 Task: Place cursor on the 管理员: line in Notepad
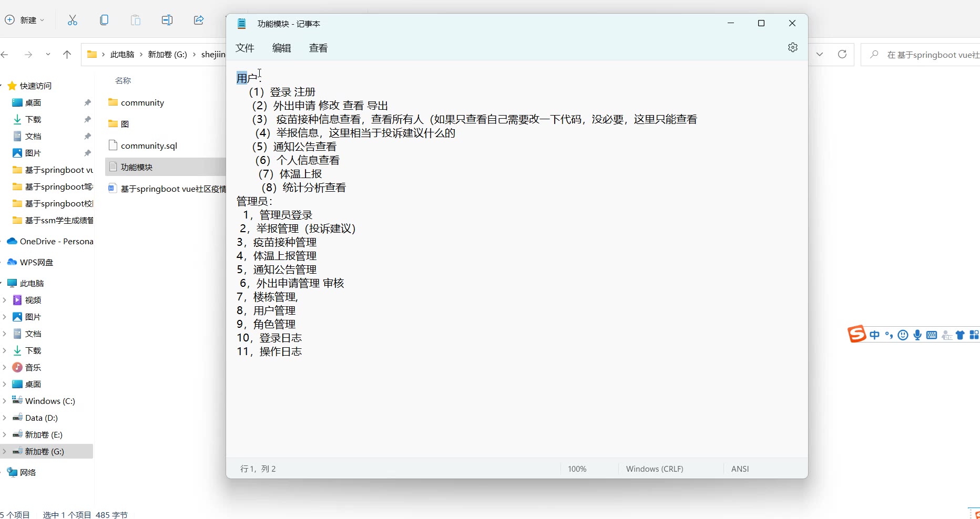point(254,201)
